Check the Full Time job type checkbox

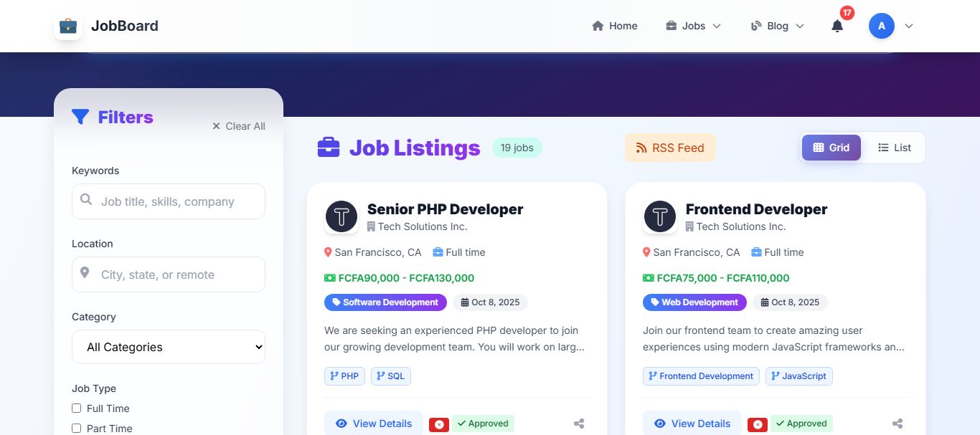(x=77, y=408)
